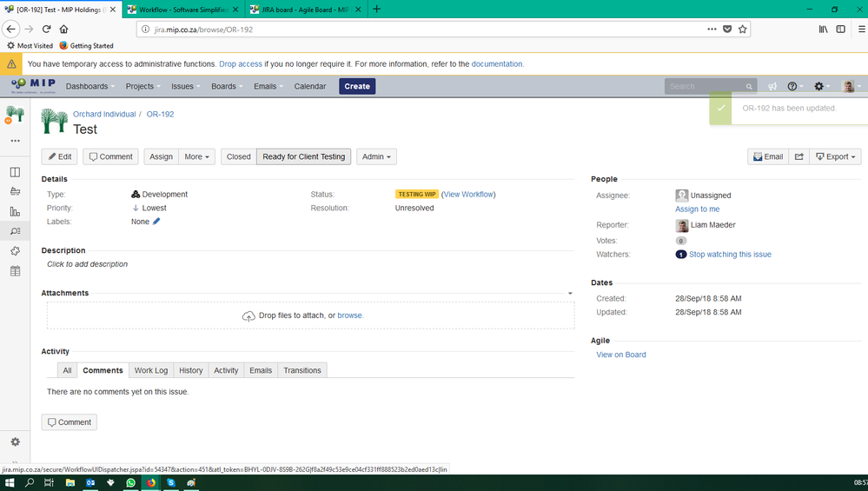The width and height of the screenshot is (868, 491).
Task: Switch to Transitions tab
Action: point(302,370)
